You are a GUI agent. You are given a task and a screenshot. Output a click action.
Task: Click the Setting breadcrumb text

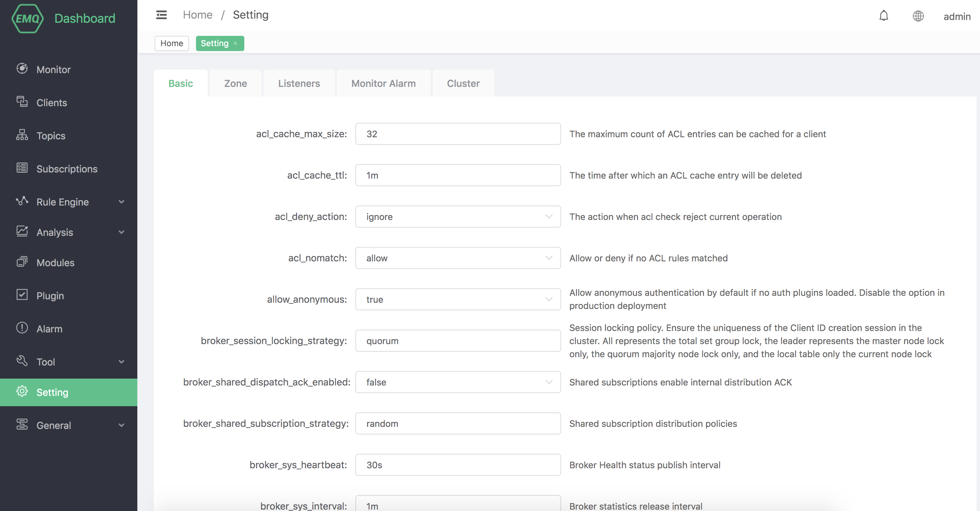[251, 15]
